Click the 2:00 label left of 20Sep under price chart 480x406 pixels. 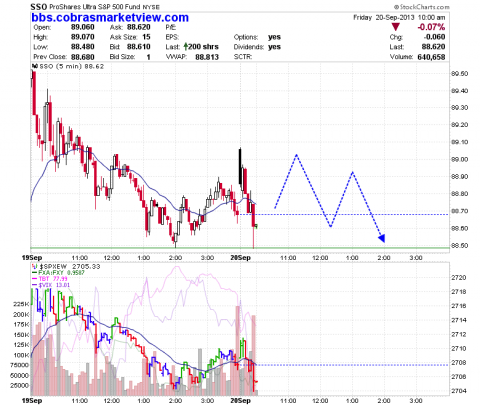pos(175,258)
